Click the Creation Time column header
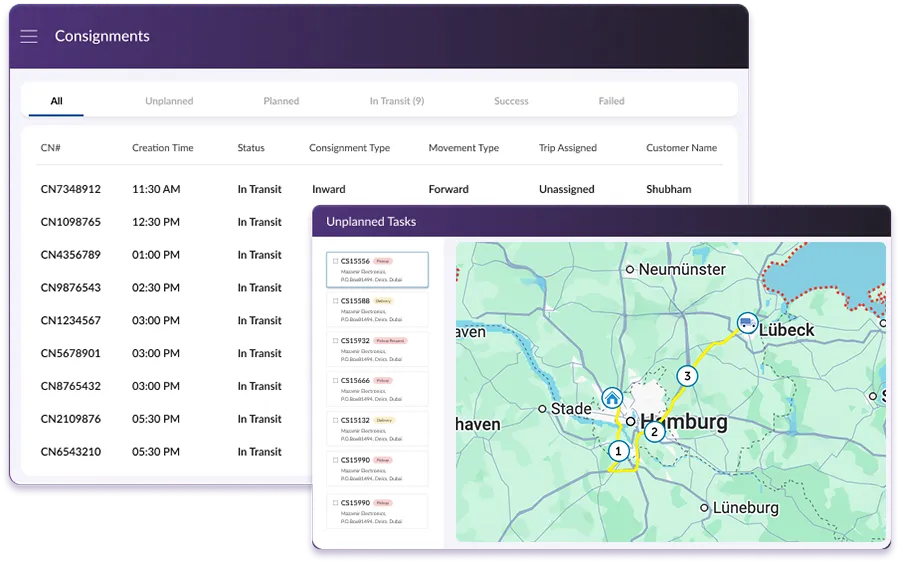The width and height of the screenshot is (900, 563). [162, 148]
